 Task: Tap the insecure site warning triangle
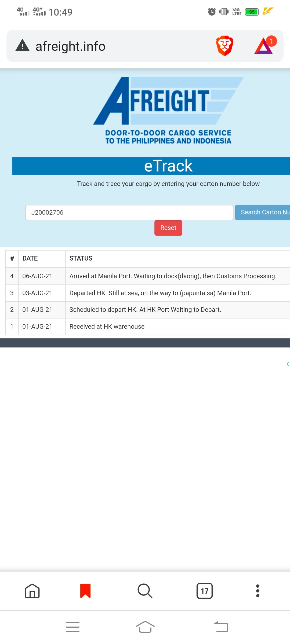[22, 46]
